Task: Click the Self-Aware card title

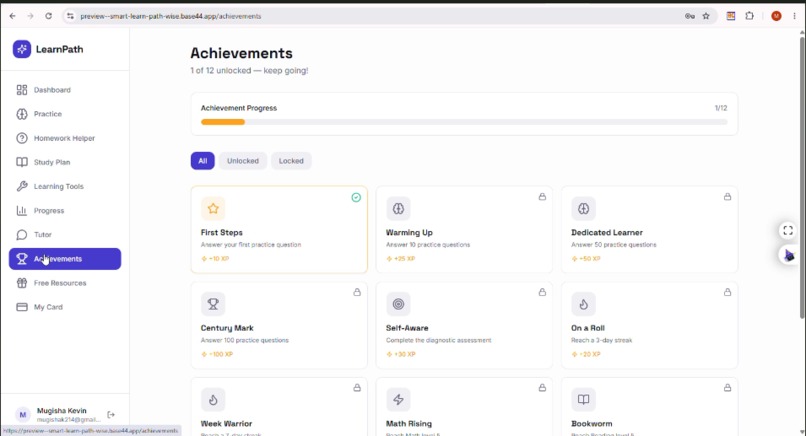Action: 407,328
